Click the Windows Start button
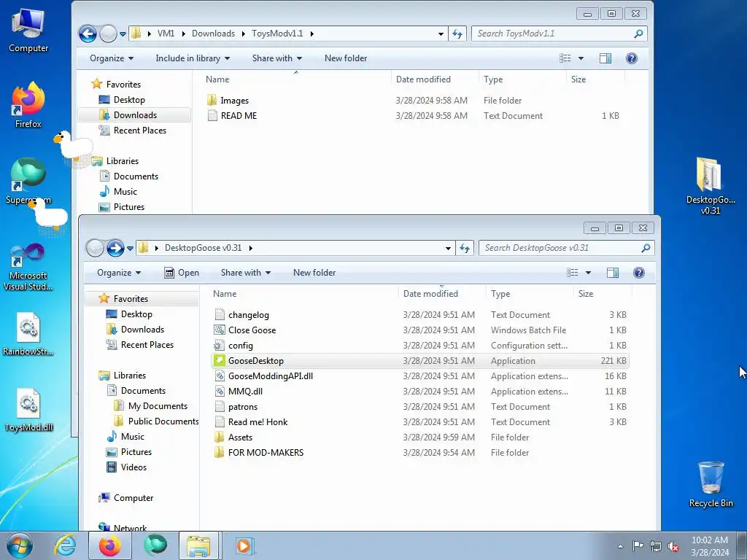Viewport: 747px width, 560px height. point(19,545)
